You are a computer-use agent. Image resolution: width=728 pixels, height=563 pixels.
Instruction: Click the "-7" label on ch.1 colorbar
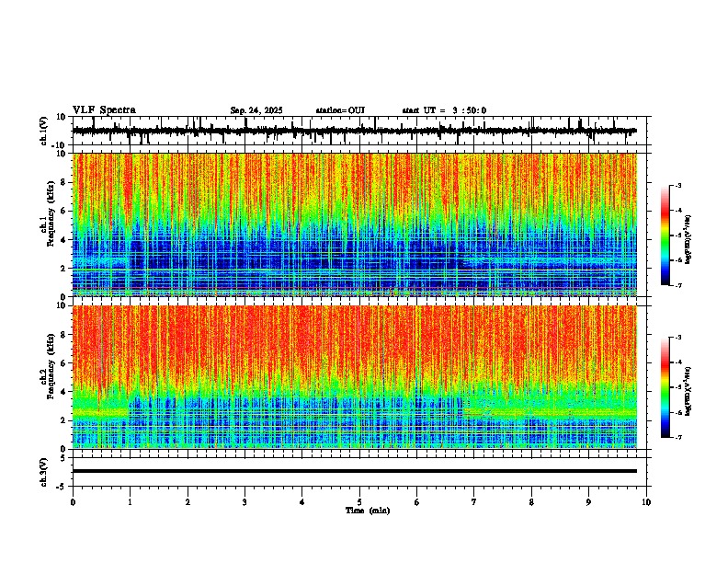point(678,285)
